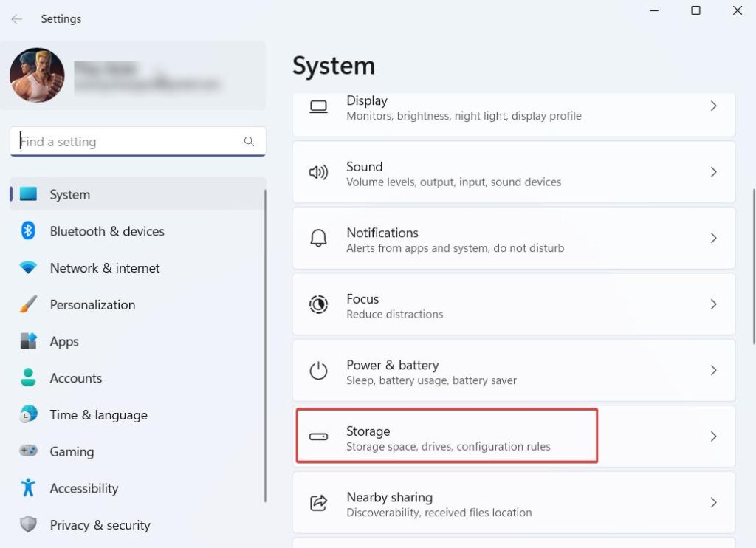This screenshot has height=548, width=756.
Task: Go to Network & internet label
Action: 105,268
